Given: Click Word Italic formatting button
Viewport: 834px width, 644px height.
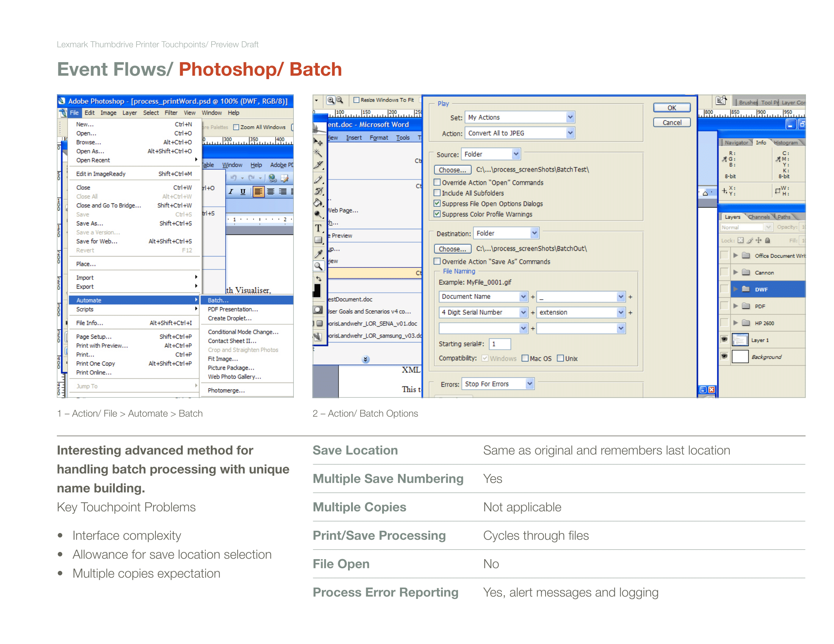Looking at the screenshot, I should [x=230, y=192].
